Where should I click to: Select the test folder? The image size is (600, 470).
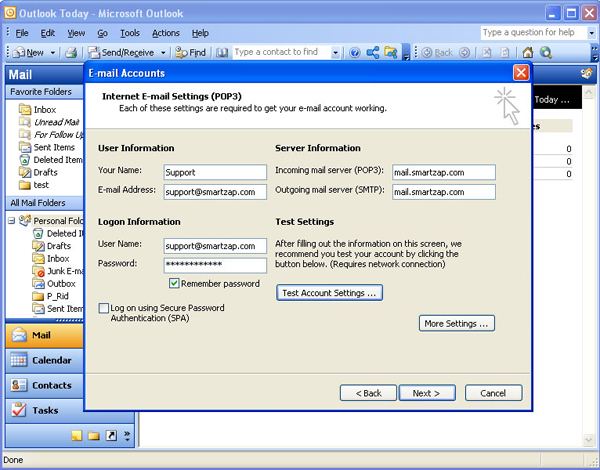34,185
